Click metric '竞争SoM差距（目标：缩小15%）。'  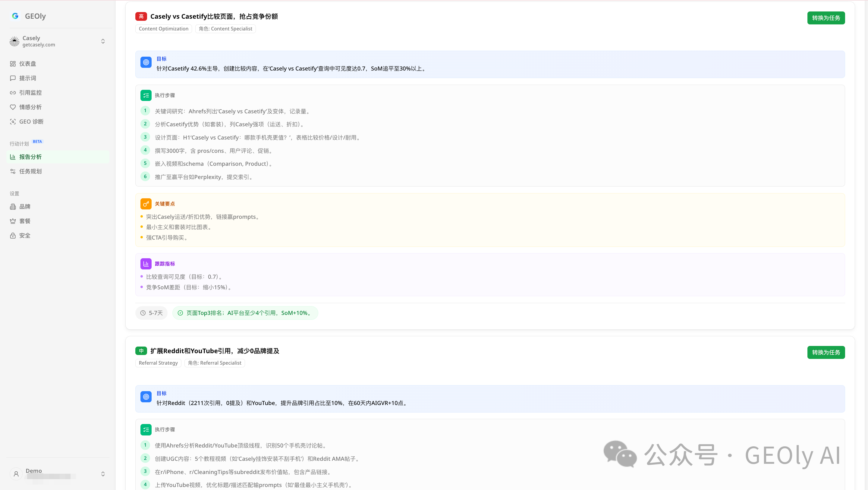point(190,287)
